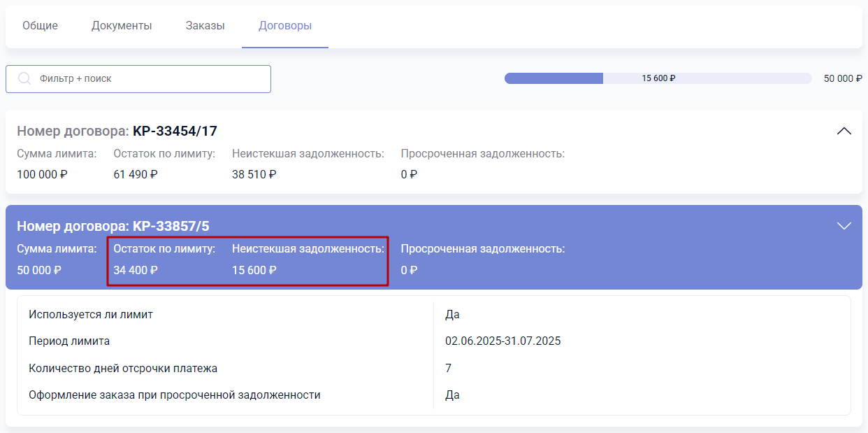Click the 100 000 ₽ limit sum
The width and height of the screenshot is (868, 433).
(42, 174)
